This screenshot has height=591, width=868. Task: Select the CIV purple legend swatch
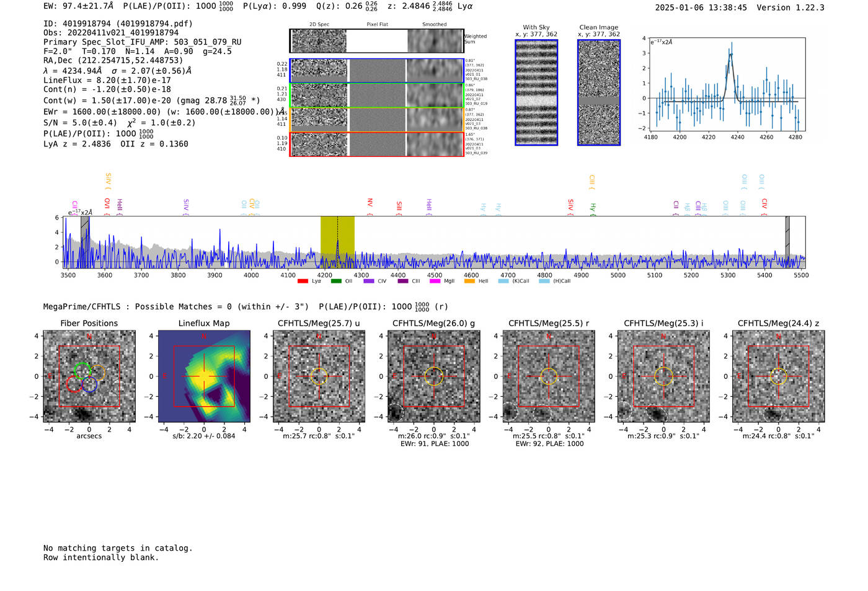(x=369, y=281)
